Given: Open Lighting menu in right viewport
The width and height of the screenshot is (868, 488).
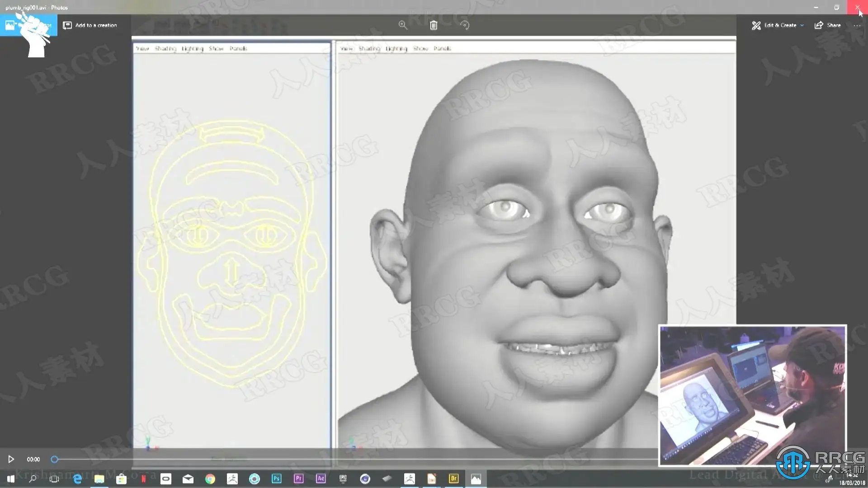Looking at the screenshot, I should point(396,48).
